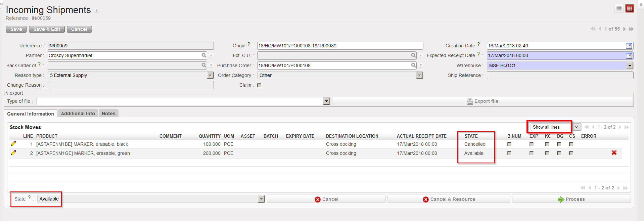Tick the B.NUM checkbox for line 1
644x221 pixels.
509,144
